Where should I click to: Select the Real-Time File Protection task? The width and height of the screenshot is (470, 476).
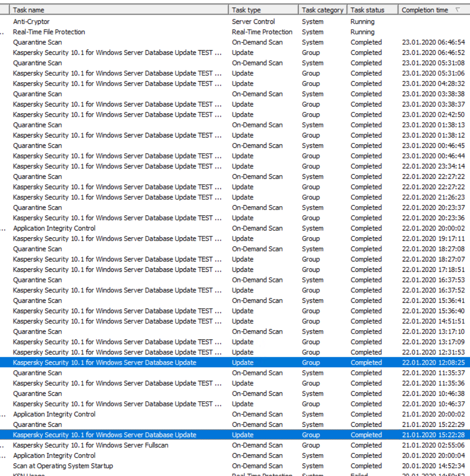235,32
